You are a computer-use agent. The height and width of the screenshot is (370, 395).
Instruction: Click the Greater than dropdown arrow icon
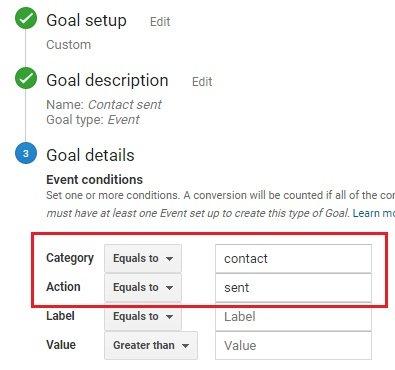tap(185, 346)
